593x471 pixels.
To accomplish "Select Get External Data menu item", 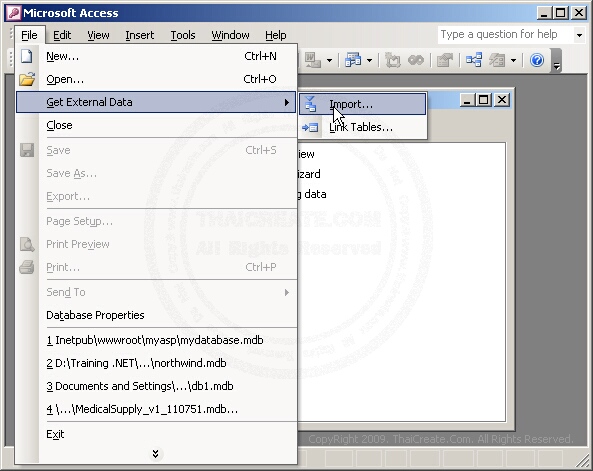I will click(x=156, y=102).
